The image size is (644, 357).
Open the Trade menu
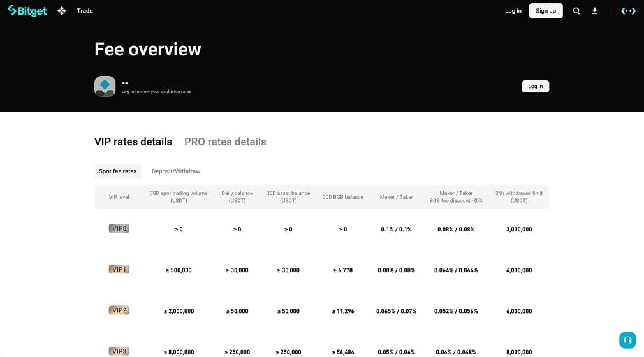pyautogui.click(x=85, y=11)
